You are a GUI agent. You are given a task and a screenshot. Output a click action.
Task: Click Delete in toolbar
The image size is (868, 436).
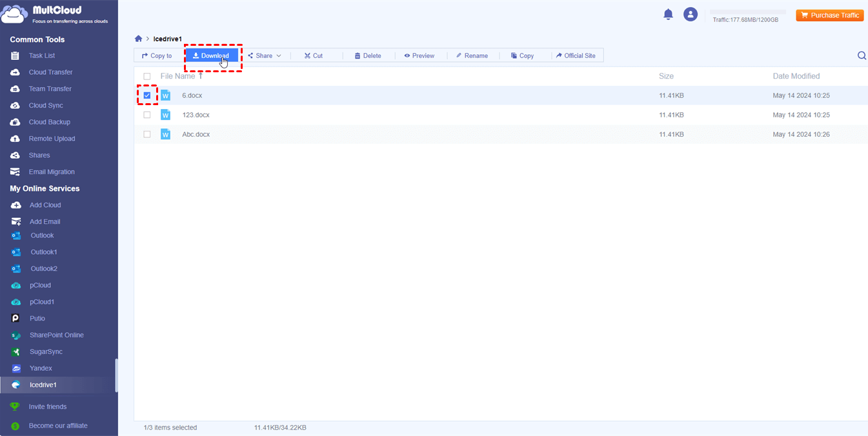click(368, 56)
